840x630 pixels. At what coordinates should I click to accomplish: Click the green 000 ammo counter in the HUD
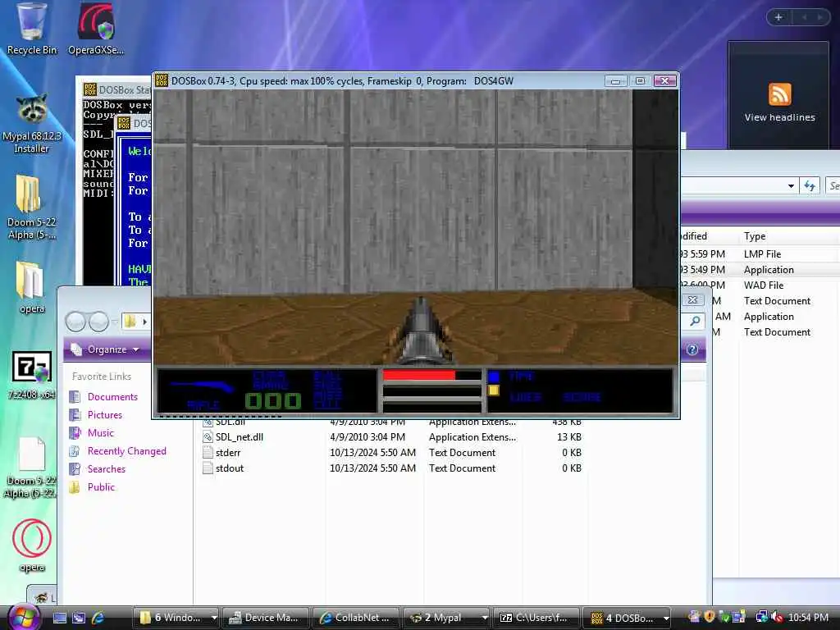pyautogui.click(x=272, y=400)
